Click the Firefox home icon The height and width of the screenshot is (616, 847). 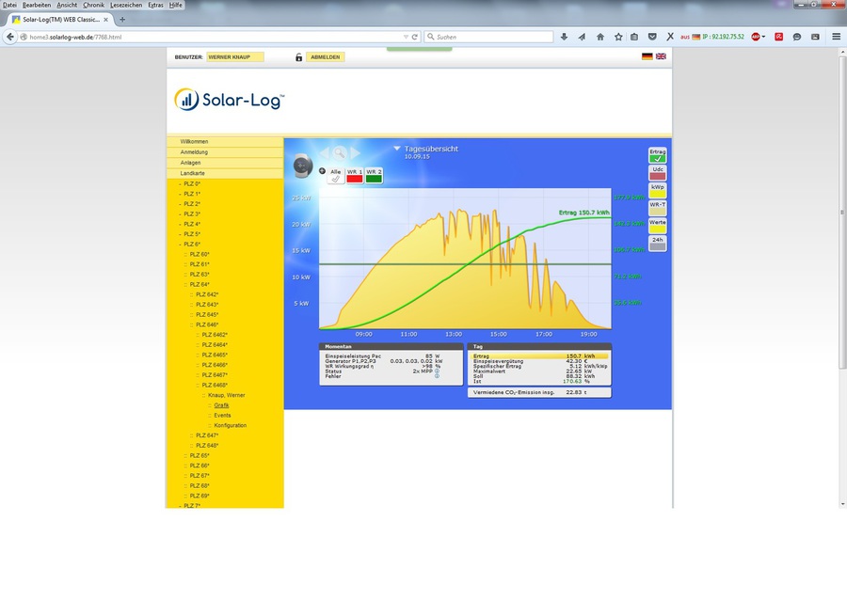(x=599, y=37)
